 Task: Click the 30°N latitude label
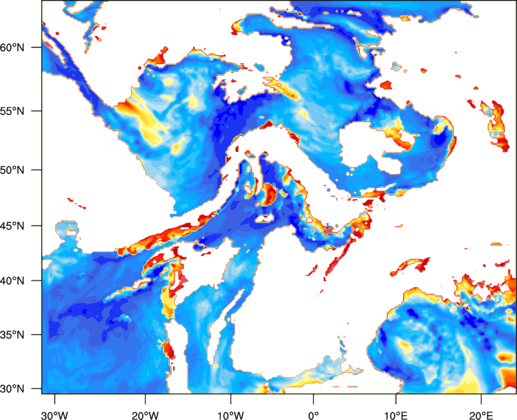click(12, 389)
